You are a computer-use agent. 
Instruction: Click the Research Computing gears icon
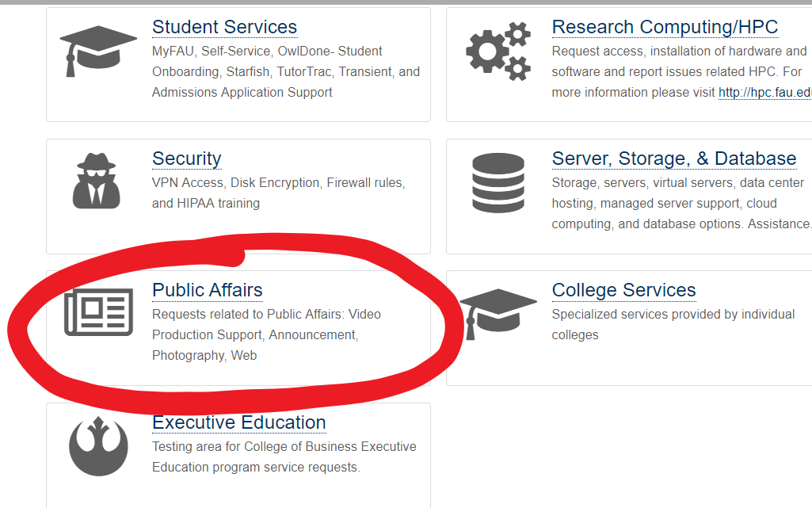click(x=497, y=51)
